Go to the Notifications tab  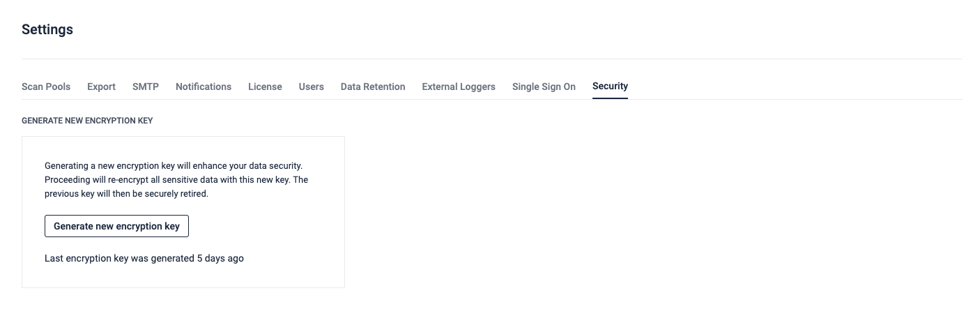(204, 87)
